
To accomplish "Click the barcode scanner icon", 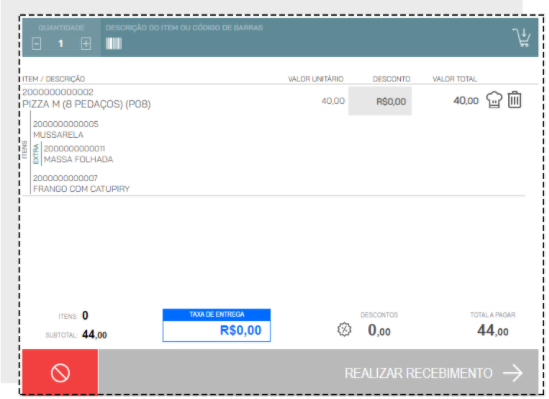I will tap(114, 44).
